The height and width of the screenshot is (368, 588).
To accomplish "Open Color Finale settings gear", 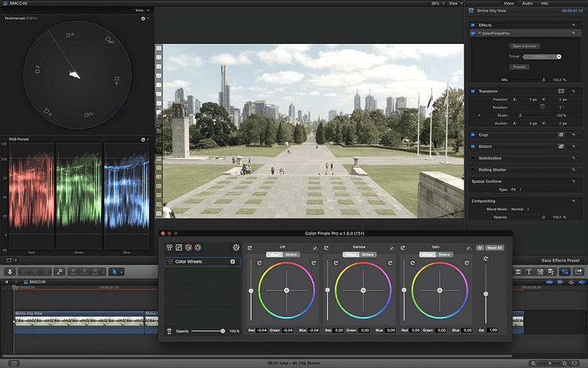I will (236, 247).
